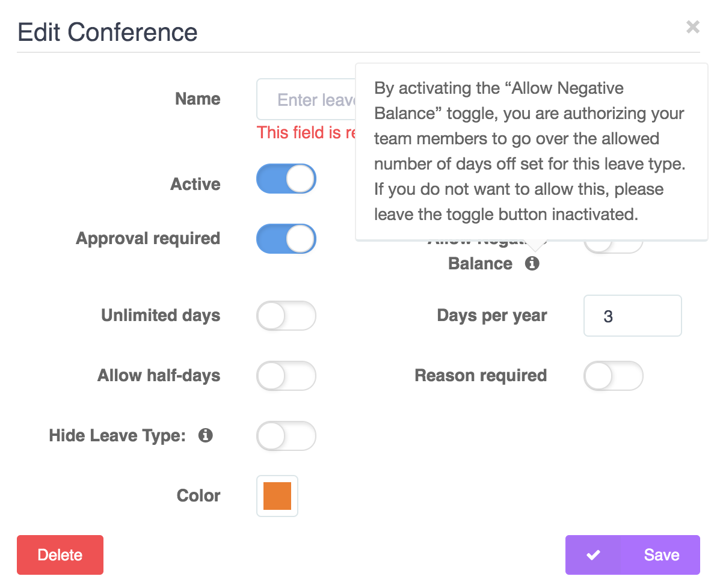This screenshot has width=717, height=588.
Task: Save the leave type changes
Action: pos(632,554)
